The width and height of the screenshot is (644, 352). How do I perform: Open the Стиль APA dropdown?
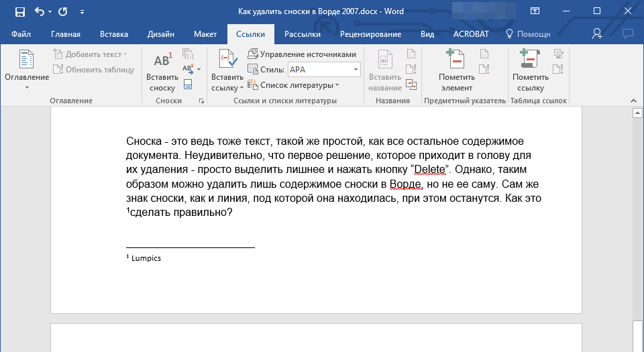click(x=356, y=69)
